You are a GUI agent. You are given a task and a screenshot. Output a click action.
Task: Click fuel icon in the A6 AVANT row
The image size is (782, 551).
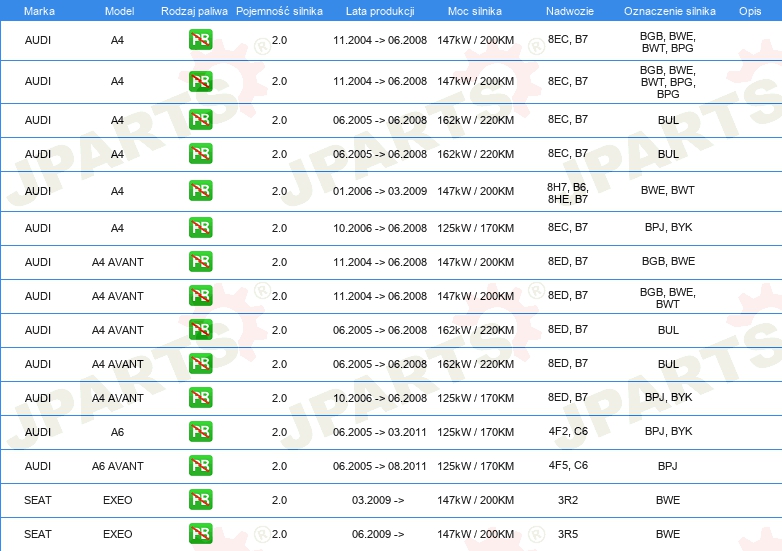pyautogui.click(x=200, y=465)
